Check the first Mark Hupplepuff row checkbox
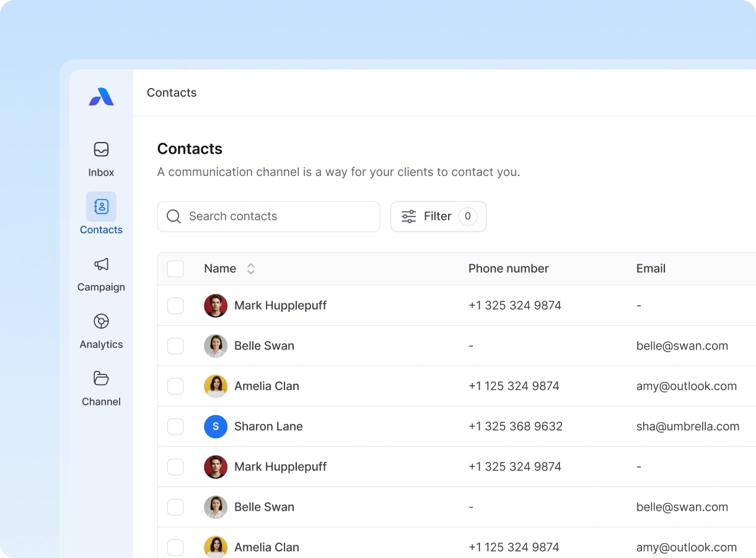Screen dimensions: 756x558 pos(175,306)
